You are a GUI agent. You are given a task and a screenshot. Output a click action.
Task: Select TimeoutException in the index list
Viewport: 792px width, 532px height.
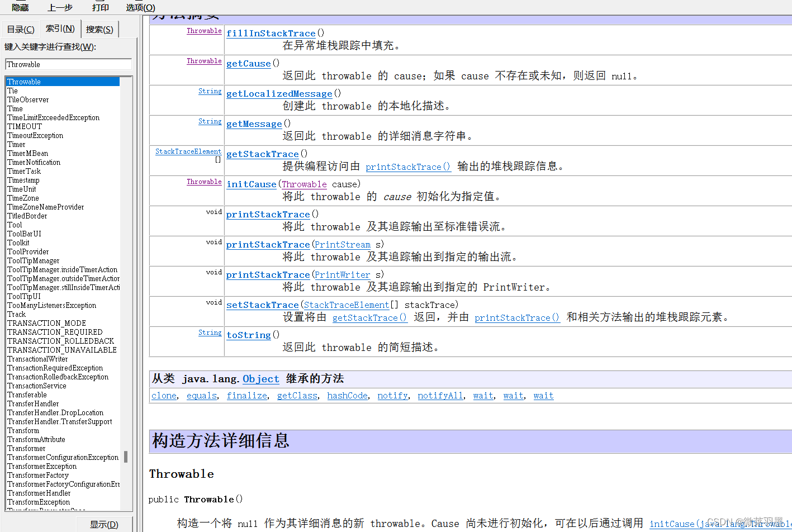pos(35,135)
